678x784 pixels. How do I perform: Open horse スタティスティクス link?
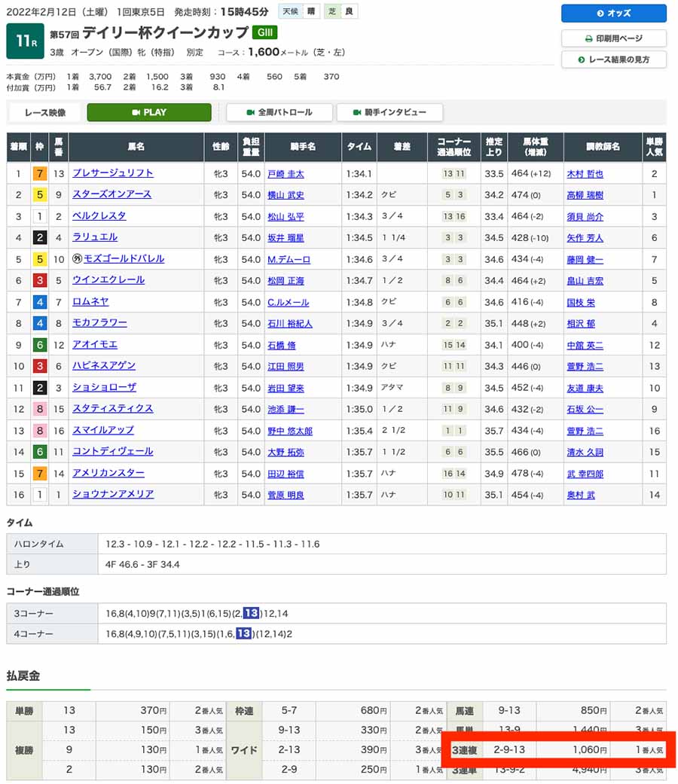113,408
